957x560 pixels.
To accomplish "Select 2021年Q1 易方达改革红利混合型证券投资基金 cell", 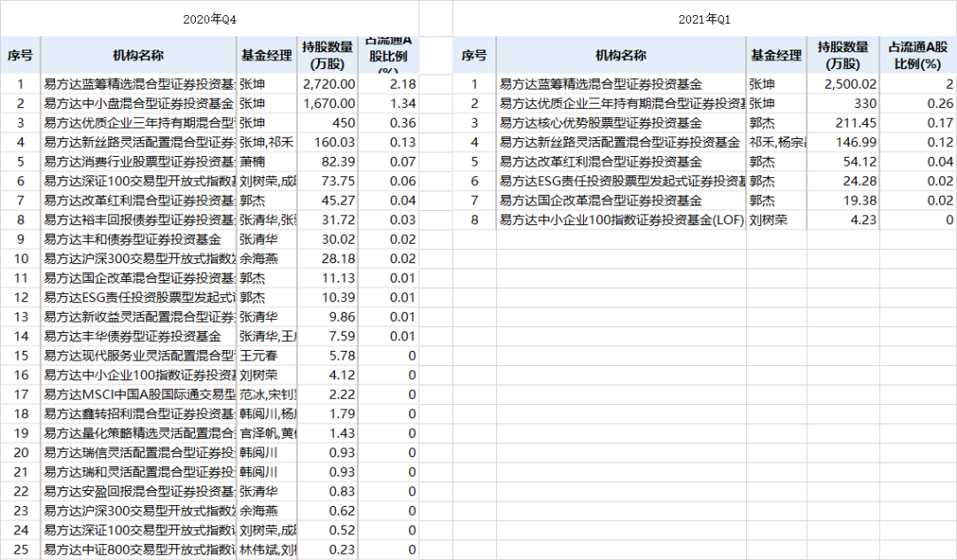I will tap(621, 162).
